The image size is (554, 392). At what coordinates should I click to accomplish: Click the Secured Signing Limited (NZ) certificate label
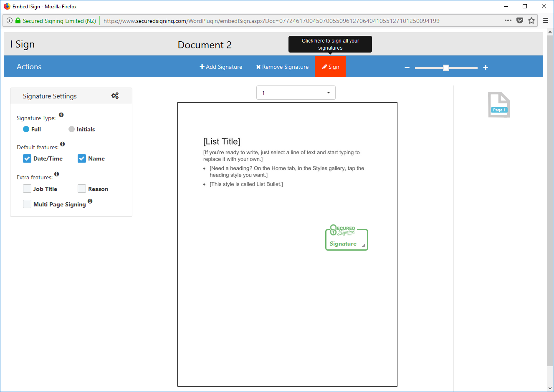coord(59,21)
